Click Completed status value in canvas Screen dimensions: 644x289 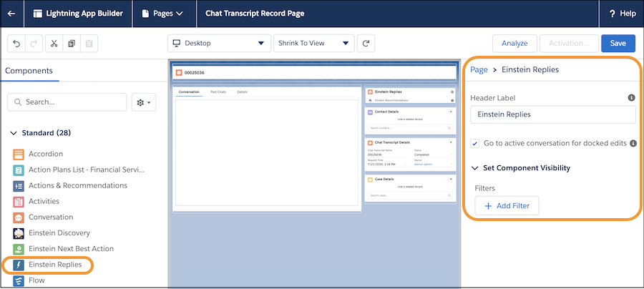pyautogui.click(x=421, y=155)
